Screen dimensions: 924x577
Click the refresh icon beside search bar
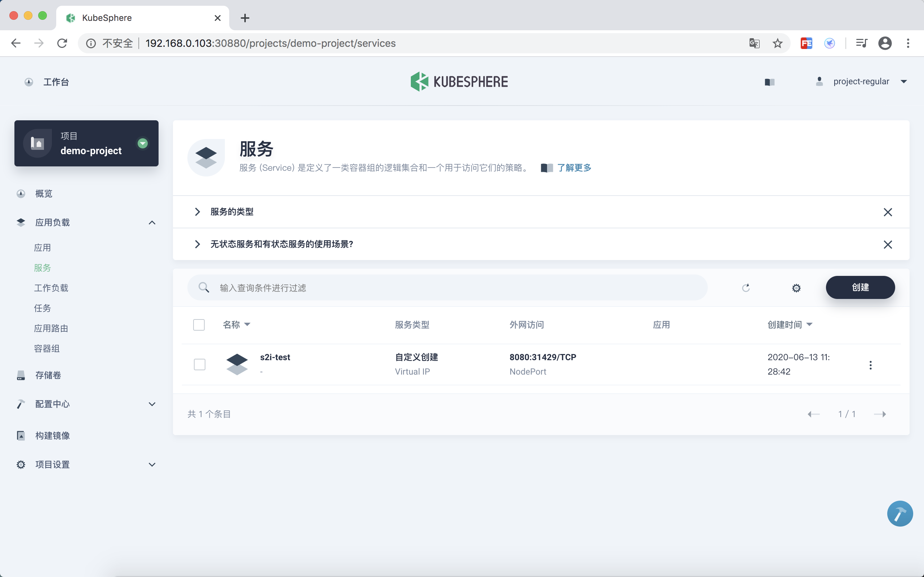[746, 288]
